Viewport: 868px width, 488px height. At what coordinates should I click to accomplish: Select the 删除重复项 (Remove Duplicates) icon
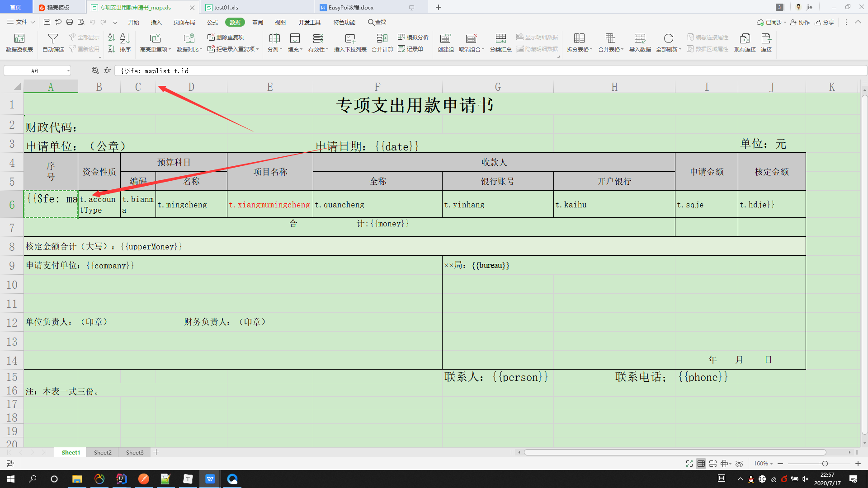(226, 38)
